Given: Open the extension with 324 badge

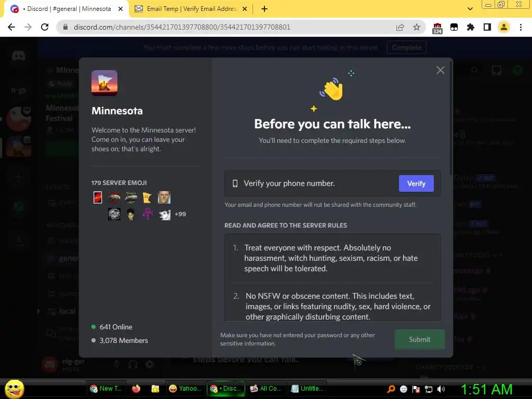Looking at the screenshot, I should (x=437, y=28).
